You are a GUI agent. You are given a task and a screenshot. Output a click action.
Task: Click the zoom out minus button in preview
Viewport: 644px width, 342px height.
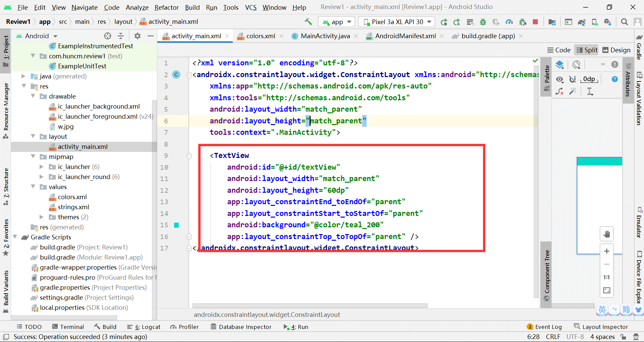point(607,264)
